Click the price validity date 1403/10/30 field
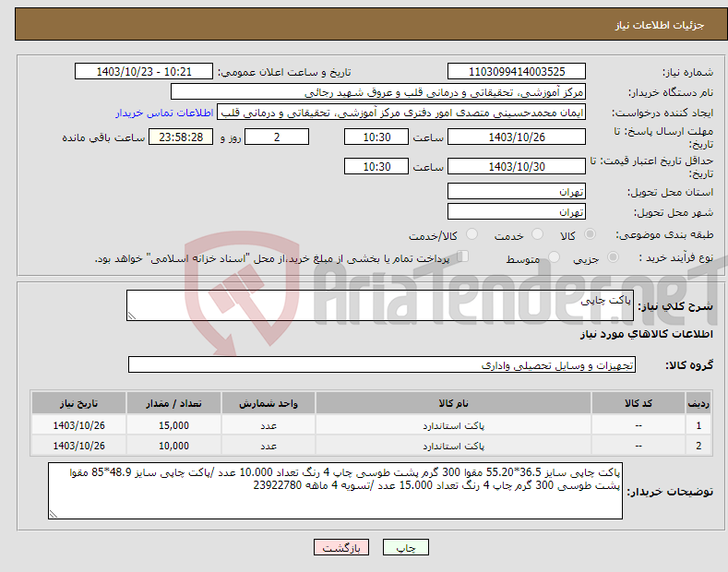The image size is (728, 572). point(517,166)
